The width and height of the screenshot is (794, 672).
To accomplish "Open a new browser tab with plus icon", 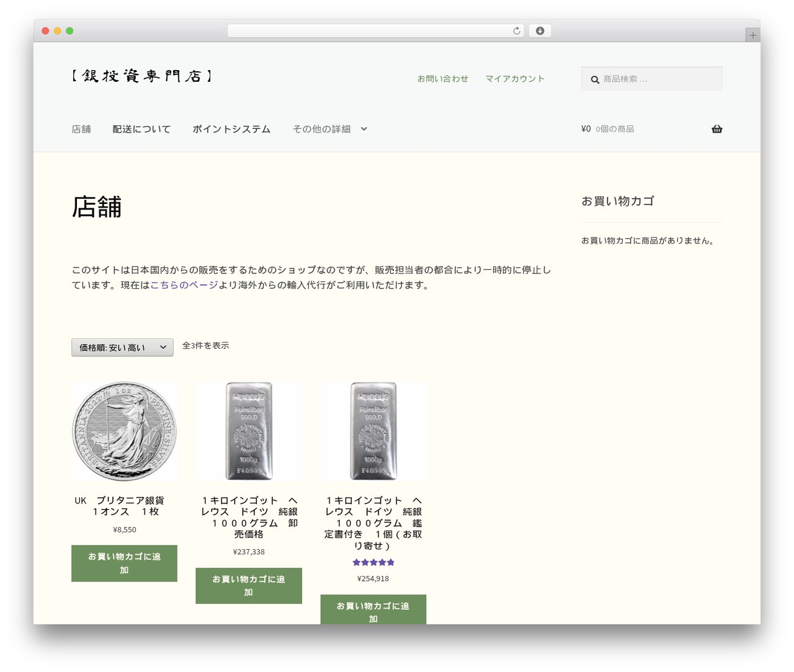I will tap(752, 35).
